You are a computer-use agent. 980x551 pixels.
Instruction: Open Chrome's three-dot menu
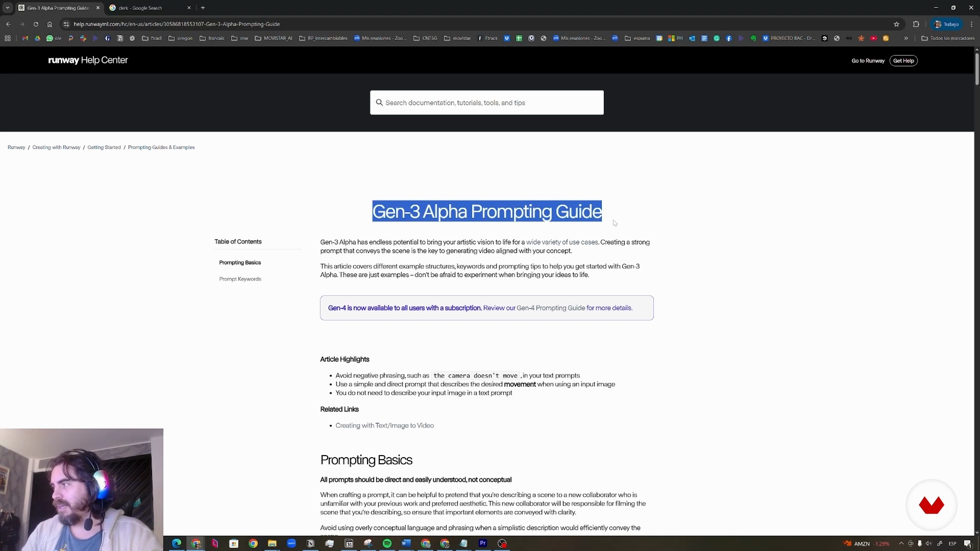pyautogui.click(x=971, y=24)
